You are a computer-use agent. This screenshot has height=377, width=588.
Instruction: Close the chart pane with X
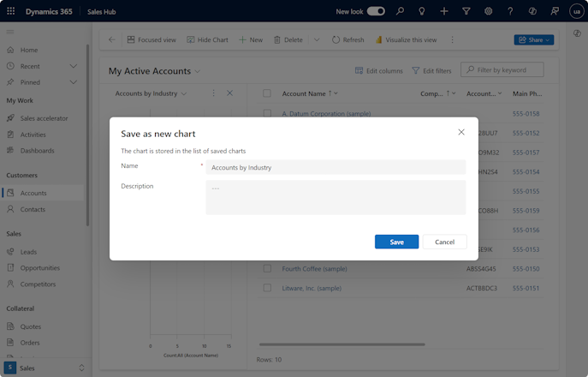[230, 93]
